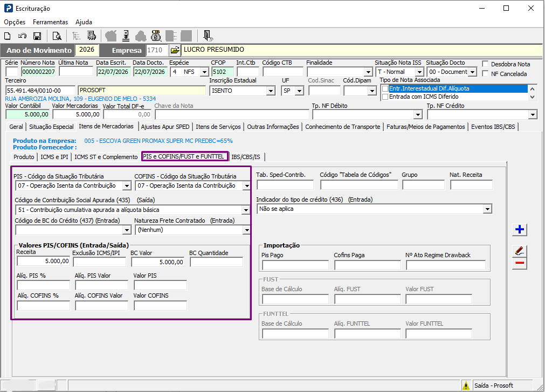Switch to the ICMS e IPI sub-tab
This screenshot has width=545, height=392.
coord(54,157)
